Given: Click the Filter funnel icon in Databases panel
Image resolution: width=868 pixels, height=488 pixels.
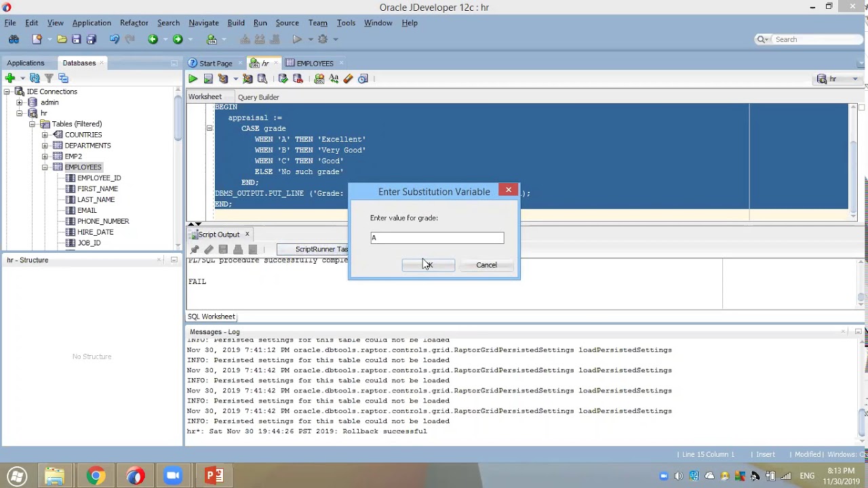Looking at the screenshot, I should point(49,79).
